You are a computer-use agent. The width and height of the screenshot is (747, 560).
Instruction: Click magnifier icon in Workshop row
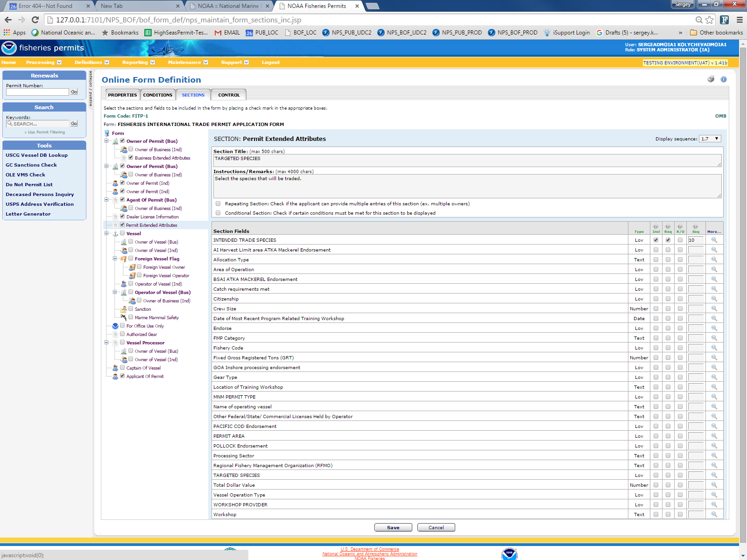click(x=714, y=514)
